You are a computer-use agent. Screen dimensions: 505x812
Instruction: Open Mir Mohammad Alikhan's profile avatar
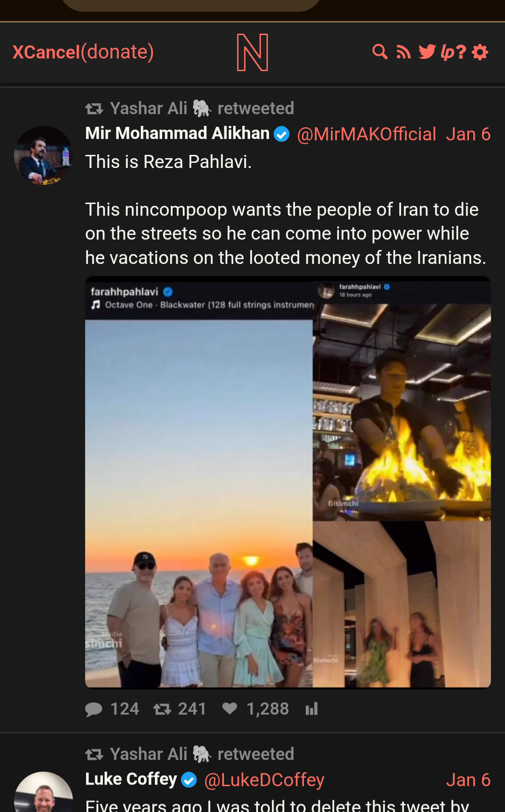(x=43, y=155)
